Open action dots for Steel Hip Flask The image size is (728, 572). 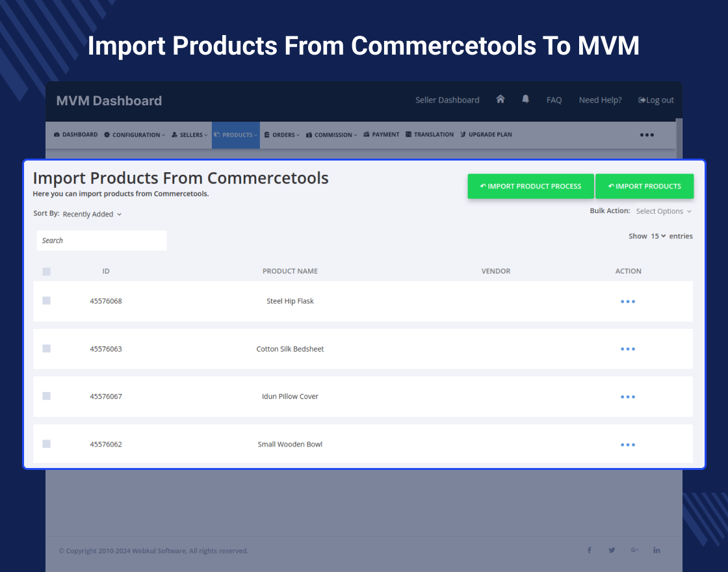point(628,302)
